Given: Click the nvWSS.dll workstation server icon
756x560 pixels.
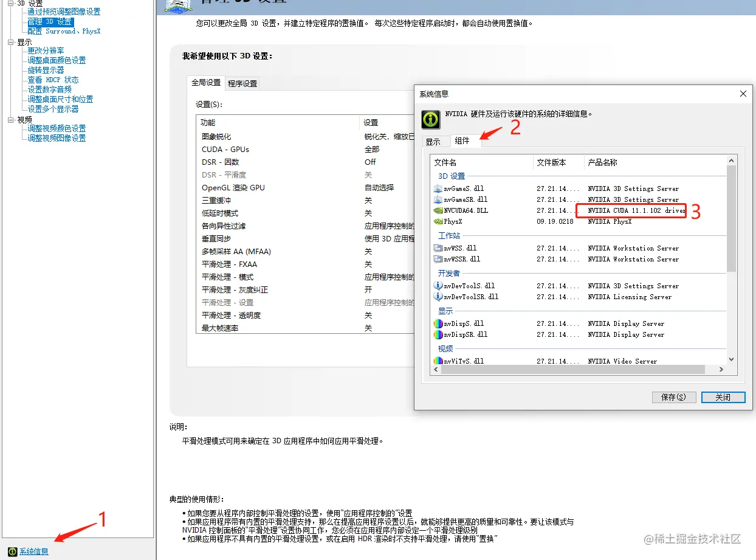Looking at the screenshot, I should 439,247.
